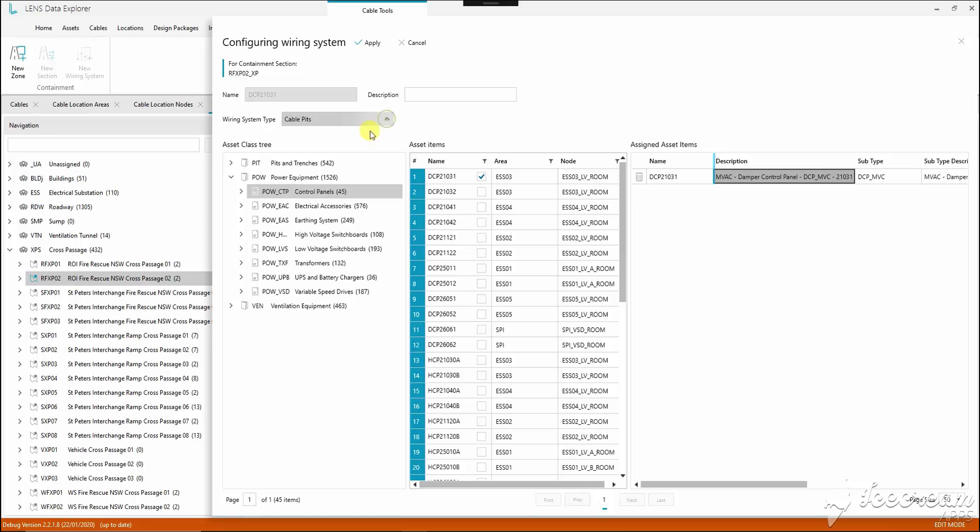
Task: Expand the RDW Roadway navigation node
Action: 10,207
